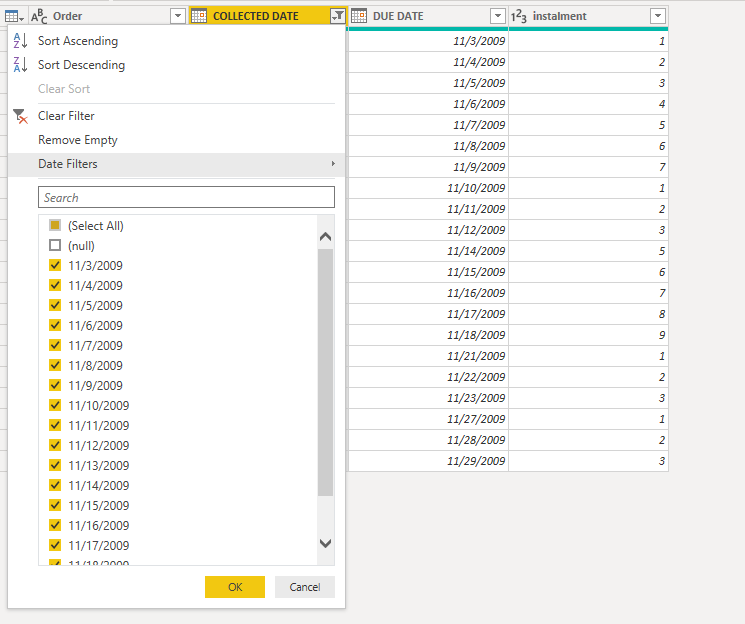The height and width of the screenshot is (624, 745).
Task: Uncheck the 11/15/2009 checkbox
Action: coord(55,505)
